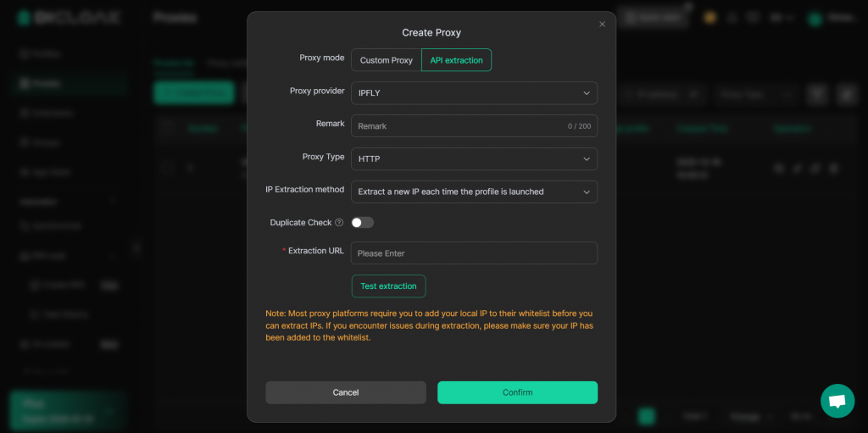Confirm the proxy creation
The height and width of the screenshot is (433, 868).
click(517, 392)
